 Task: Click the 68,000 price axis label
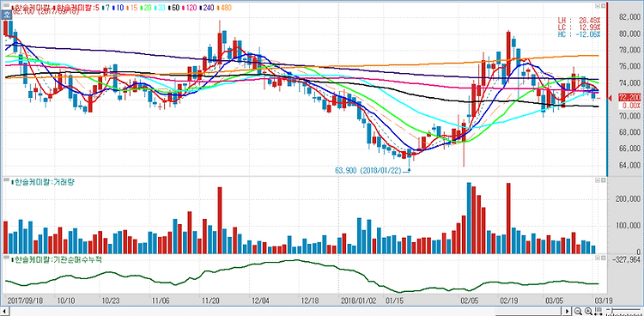[x=630, y=132]
